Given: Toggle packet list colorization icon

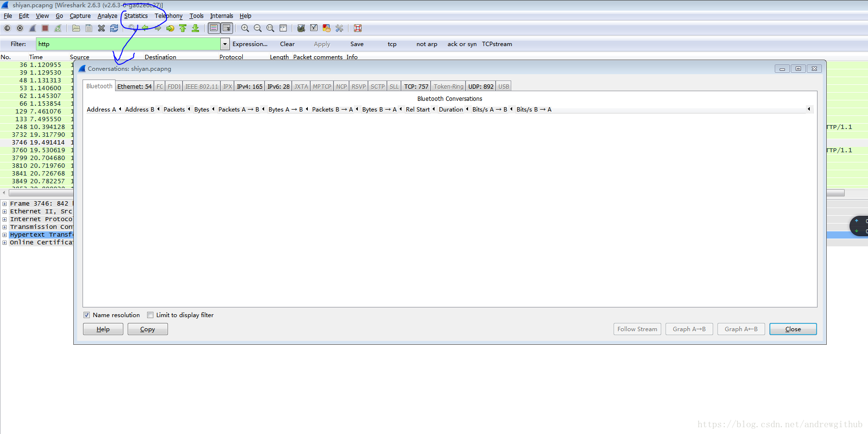Looking at the screenshot, I should pyautogui.click(x=214, y=28).
